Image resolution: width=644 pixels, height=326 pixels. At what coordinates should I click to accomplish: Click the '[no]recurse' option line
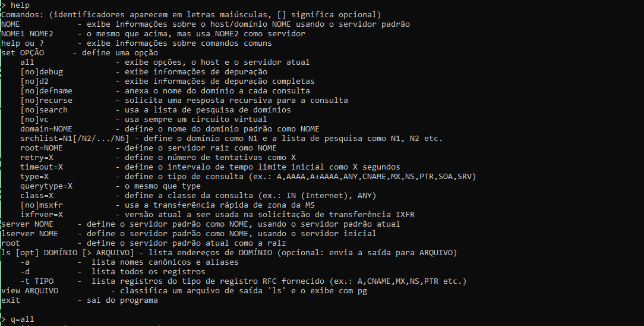coord(46,100)
